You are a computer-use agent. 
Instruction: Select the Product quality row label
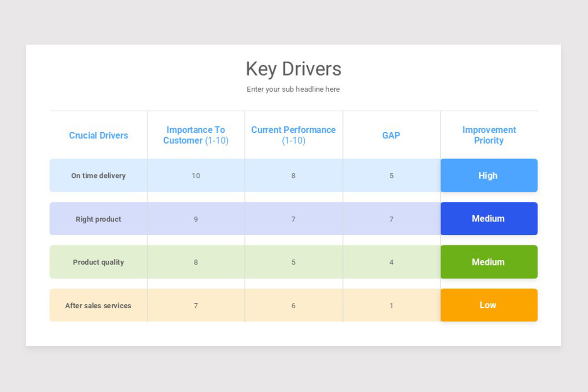pos(98,262)
